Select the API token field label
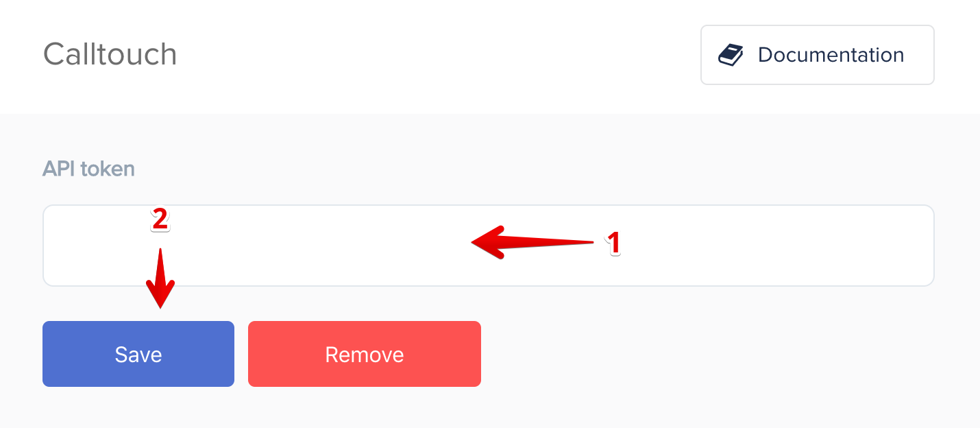 click(88, 169)
